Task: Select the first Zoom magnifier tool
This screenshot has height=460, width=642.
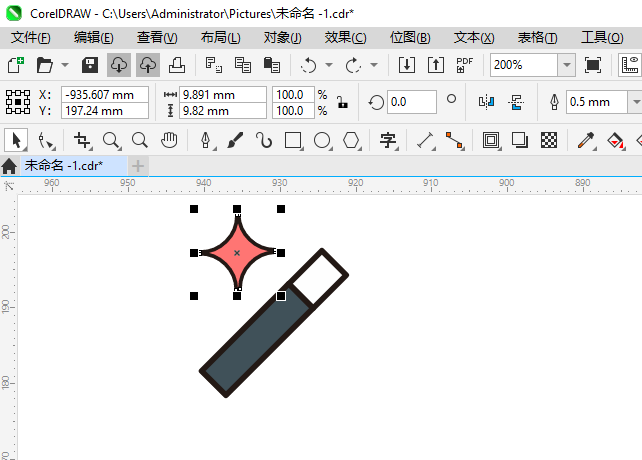Action: tap(111, 140)
